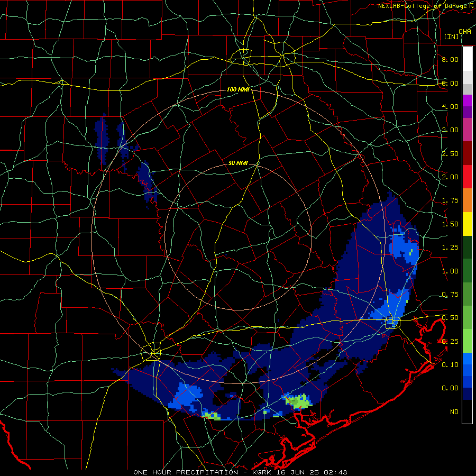The width and height of the screenshot is (476, 476).
Task: Select the 1.75 scale value
Action: pyautogui.click(x=450, y=200)
